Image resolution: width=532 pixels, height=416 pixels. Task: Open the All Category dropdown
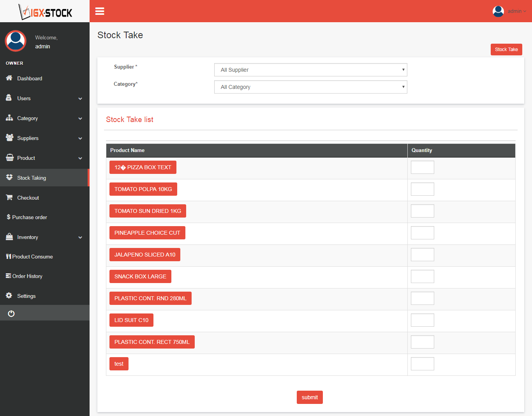point(311,87)
